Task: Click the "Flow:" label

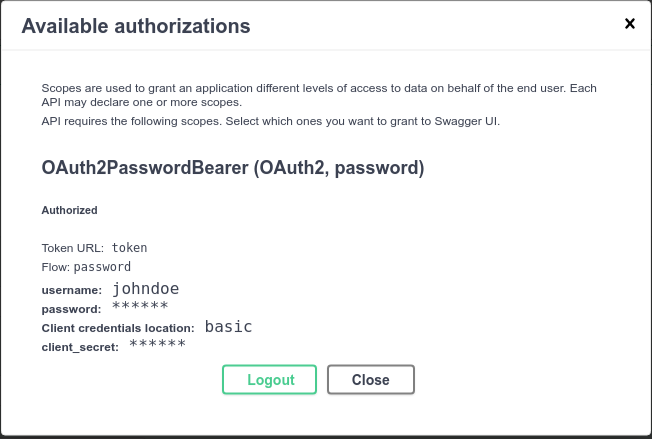Action: (56, 267)
